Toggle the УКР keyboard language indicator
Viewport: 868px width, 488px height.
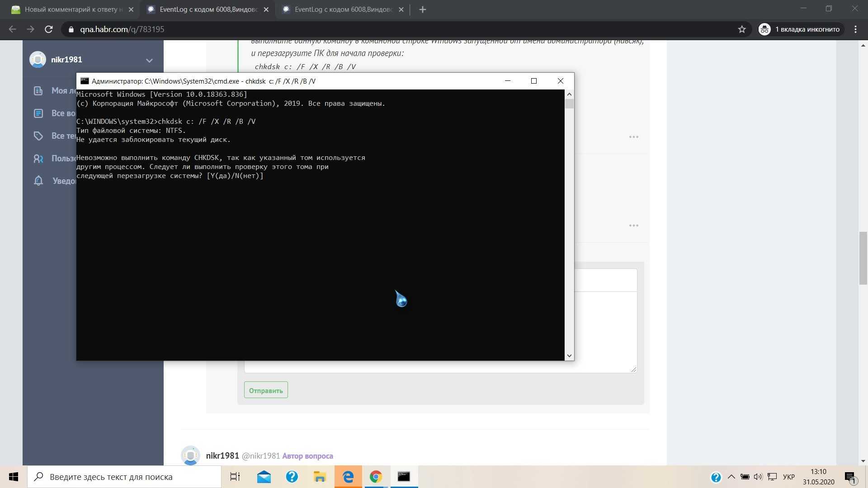click(x=789, y=477)
